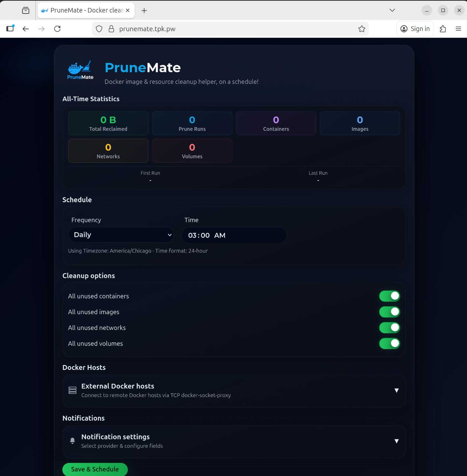Bookmark this page with the star icon

(362, 29)
